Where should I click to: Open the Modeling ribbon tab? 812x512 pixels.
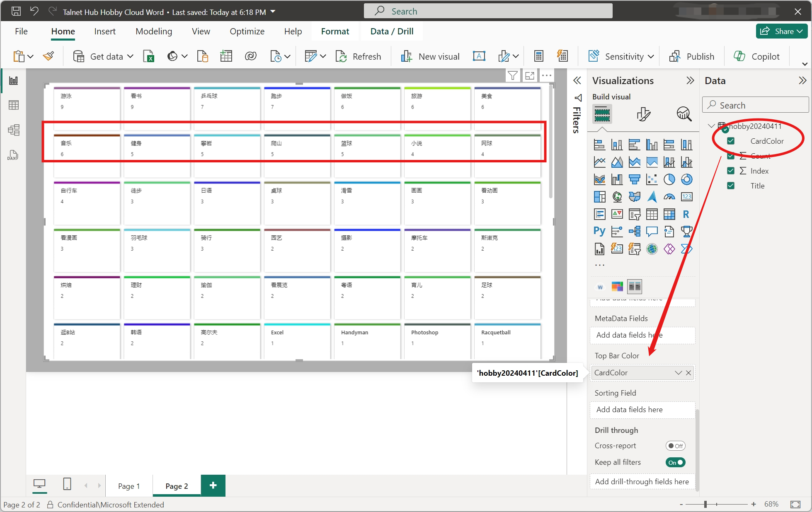(x=154, y=31)
